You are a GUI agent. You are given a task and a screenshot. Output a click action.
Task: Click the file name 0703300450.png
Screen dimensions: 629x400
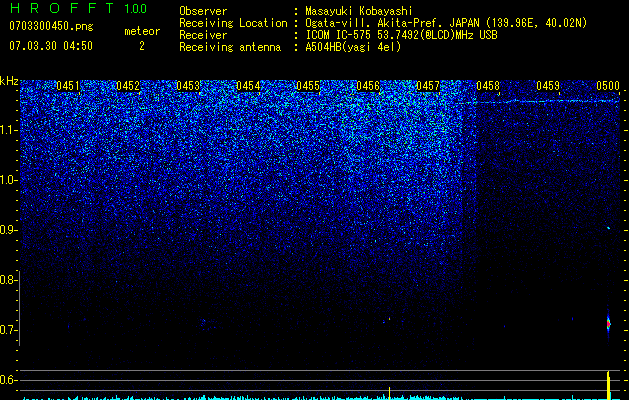(x=51, y=27)
